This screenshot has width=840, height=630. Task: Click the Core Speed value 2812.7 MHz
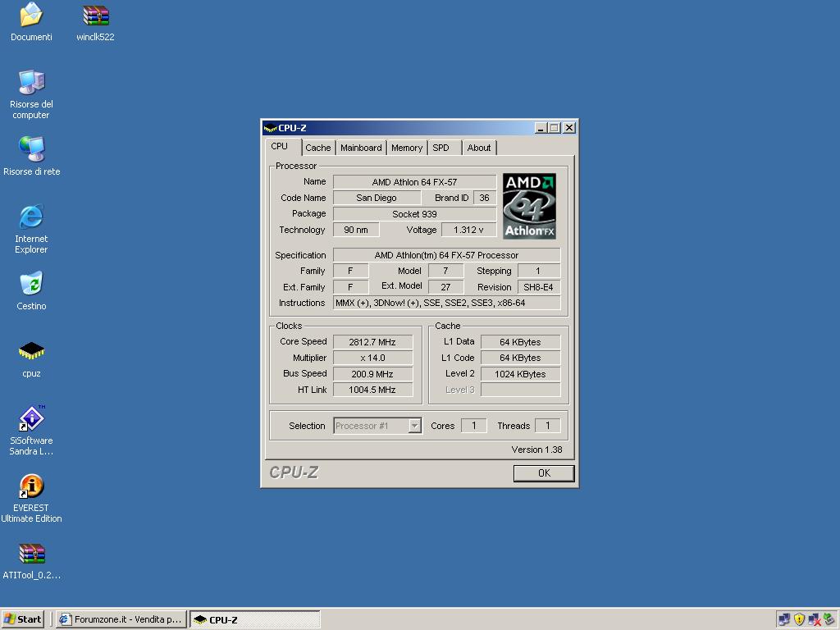[x=373, y=342]
